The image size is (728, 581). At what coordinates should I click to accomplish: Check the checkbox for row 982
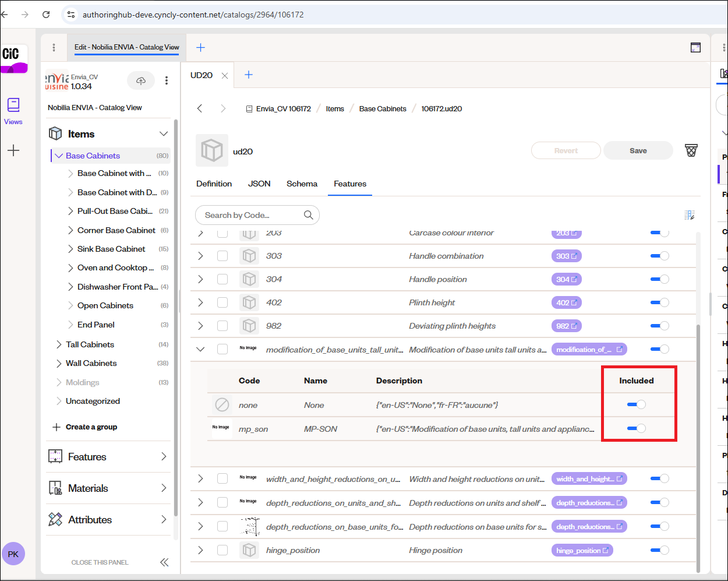[x=222, y=326]
